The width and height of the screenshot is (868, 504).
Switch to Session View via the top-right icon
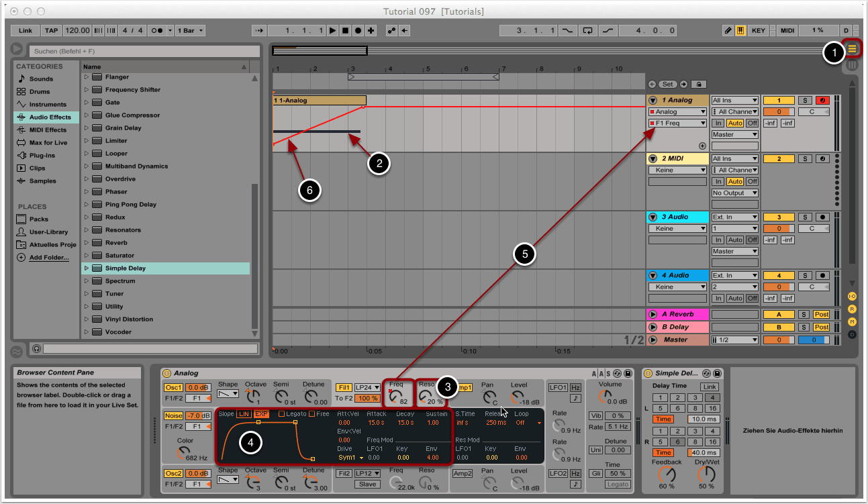(x=852, y=66)
